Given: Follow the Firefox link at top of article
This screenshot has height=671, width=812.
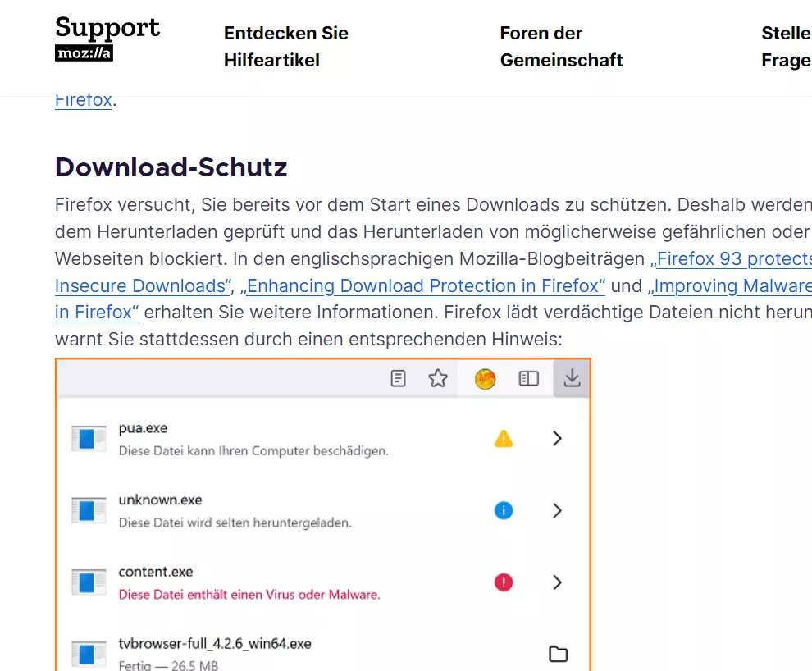Looking at the screenshot, I should (x=84, y=100).
